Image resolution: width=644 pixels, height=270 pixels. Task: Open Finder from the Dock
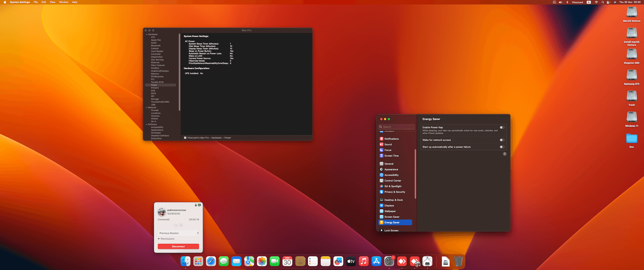(x=185, y=261)
